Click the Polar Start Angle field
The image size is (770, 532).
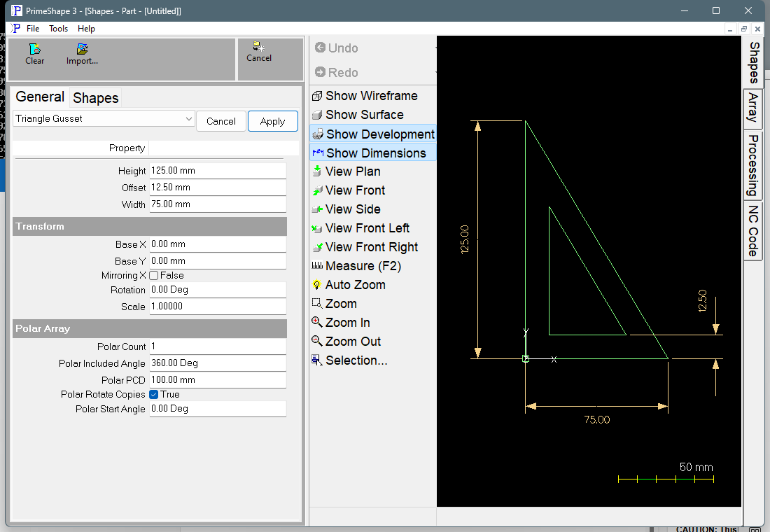(218, 409)
